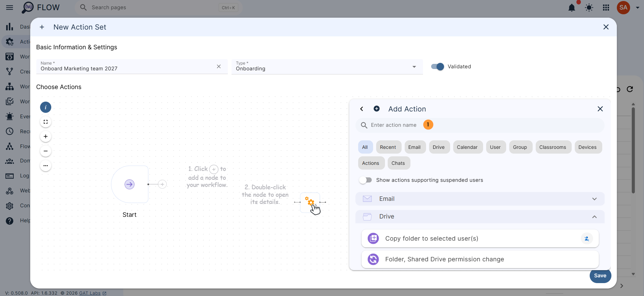This screenshot has height=296, width=644.
Task: Toggle the Validated switch
Action: (x=438, y=67)
